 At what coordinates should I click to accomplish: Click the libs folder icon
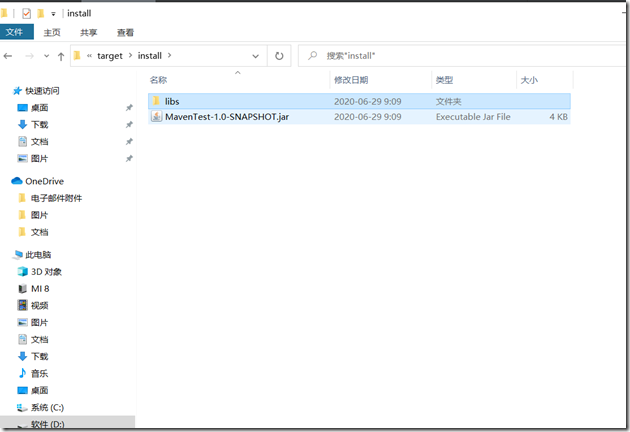(156, 101)
